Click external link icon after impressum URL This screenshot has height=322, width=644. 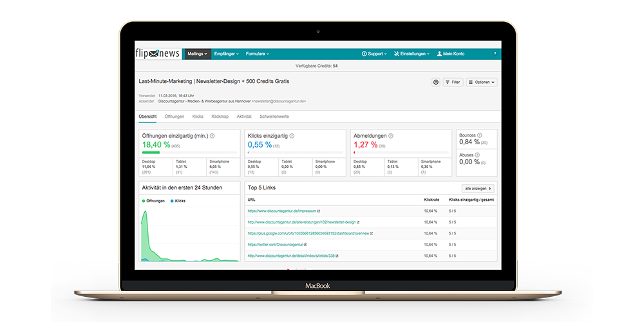(x=318, y=211)
